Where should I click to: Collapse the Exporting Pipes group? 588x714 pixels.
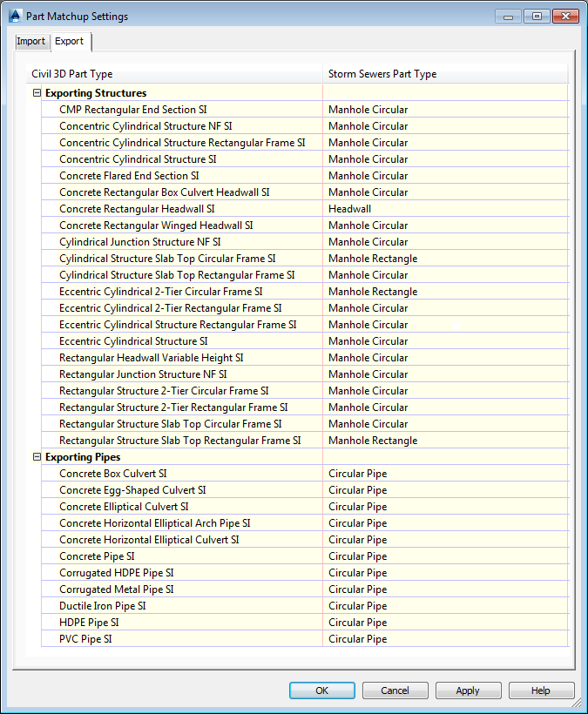pyautogui.click(x=37, y=457)
